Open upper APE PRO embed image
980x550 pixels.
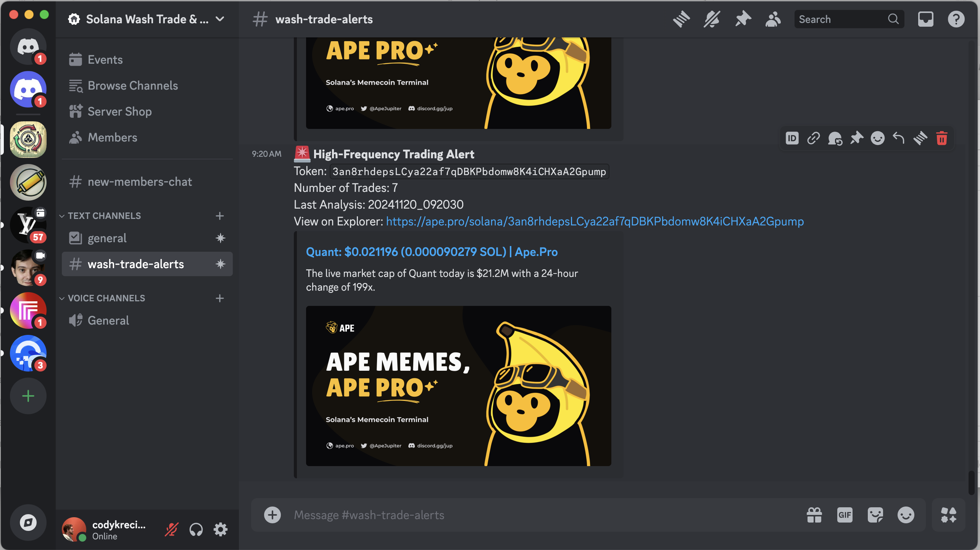pos(459,83)
